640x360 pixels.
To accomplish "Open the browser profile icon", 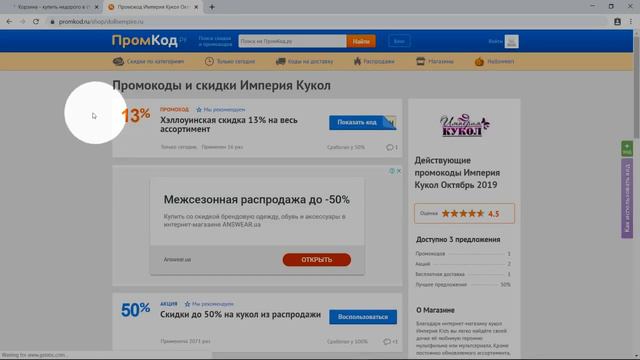I will coord(617,22).
